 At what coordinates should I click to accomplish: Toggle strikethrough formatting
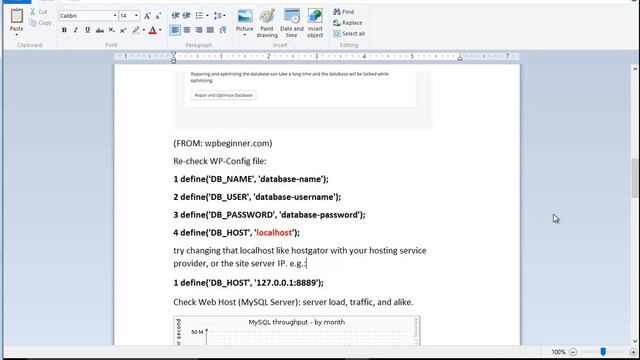pyautogui.click(x=99, y=30)
